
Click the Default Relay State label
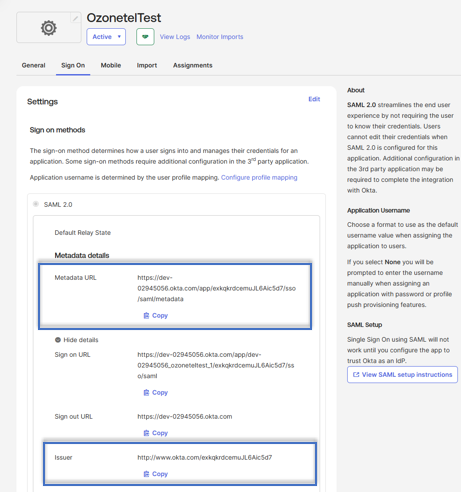(x=83, y=232)
